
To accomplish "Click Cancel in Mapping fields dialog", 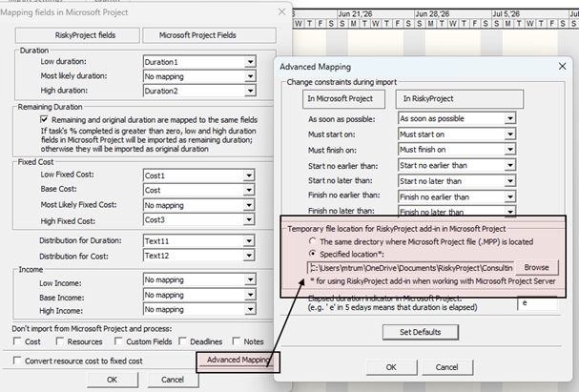I will point(173,380).
